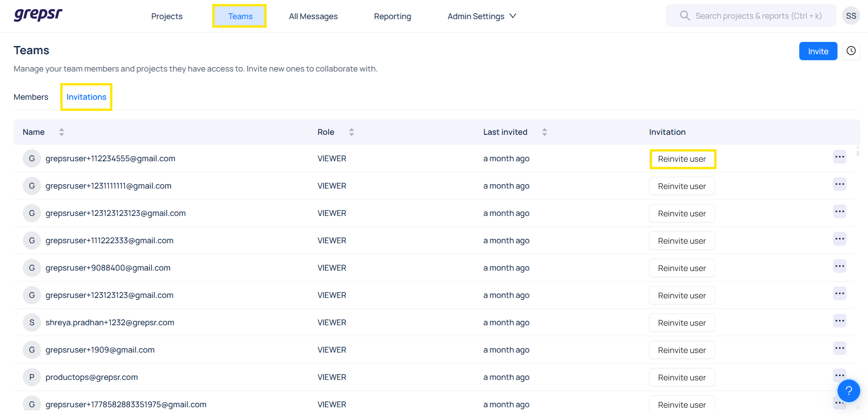The height and width of the screenshot is (420, 868).
Task: Open more options for grepsruser+111222333@gmail.com
Action: (839, 239)
